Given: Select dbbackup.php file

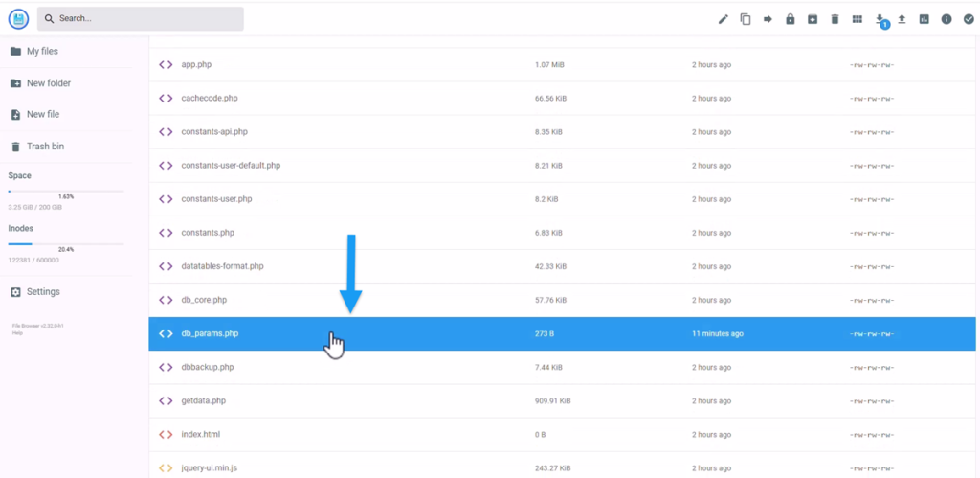Looking at the screenshot, I should 563,367.
